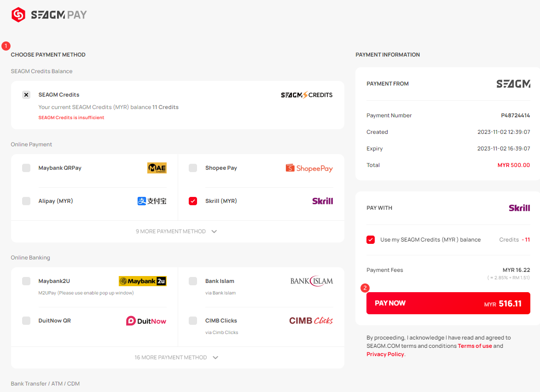Click payment number P48724414
540x392 pixels.
coord(515,115)
